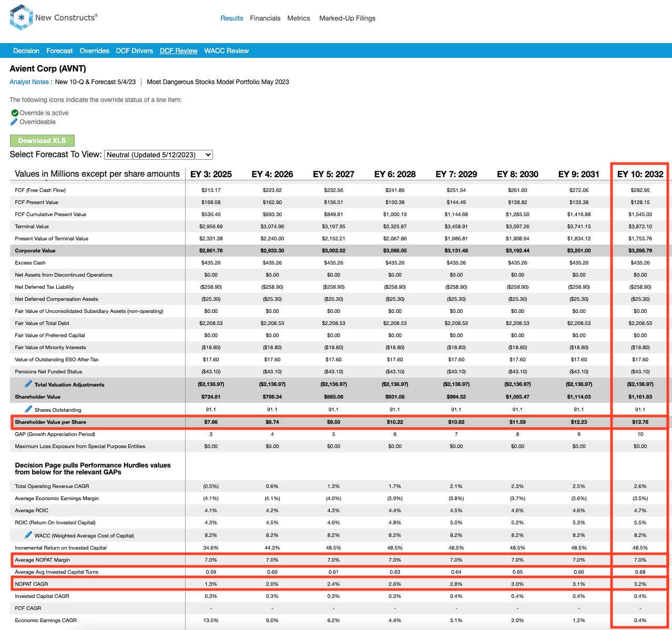Click the Economic Earnings CAGR row label
This screenshot has height=630, width=672.
point(46,621)
